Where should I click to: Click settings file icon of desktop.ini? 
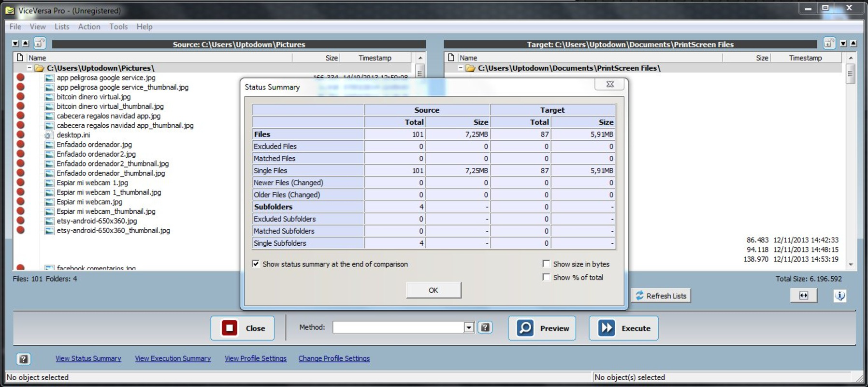(x=48, y=135)
